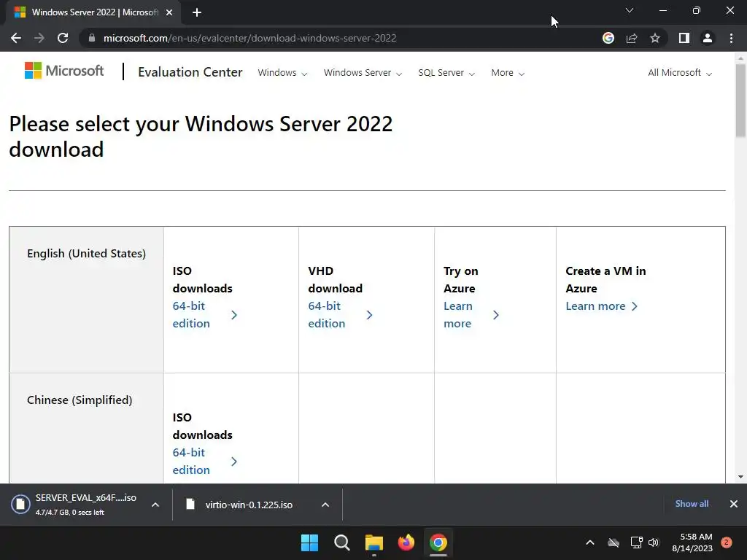747x560 pixels.
Task: Show all downloads
Action: pyautogui.click(x=692, y=504)
